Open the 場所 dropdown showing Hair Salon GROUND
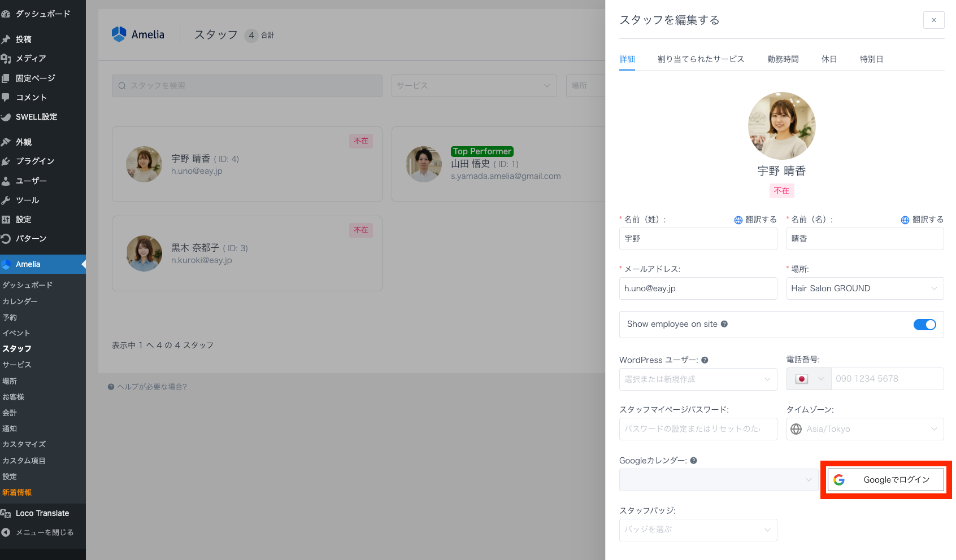The image size is (956, 560). [864, 288]
